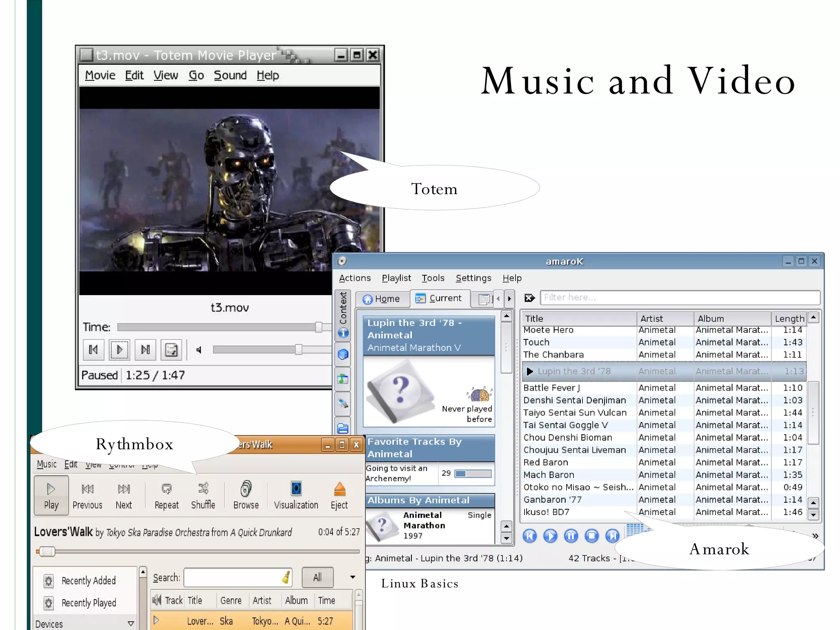Switch to amaroK's Home tab
The height and width of the screenshot is (630, 840).
(x=382, y=299)
